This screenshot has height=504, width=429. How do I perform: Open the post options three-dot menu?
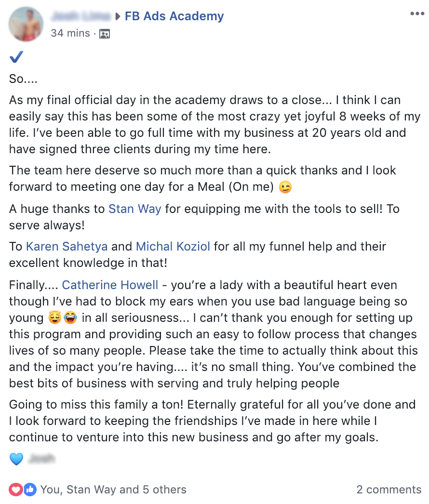pos(417,13)
